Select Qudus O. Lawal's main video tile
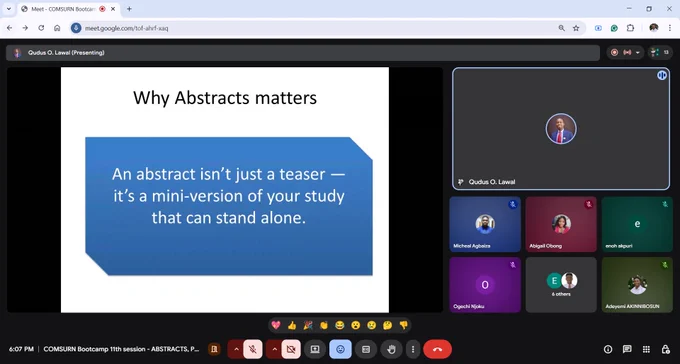Viewport: 680px width, 364px height. (561, 129)
